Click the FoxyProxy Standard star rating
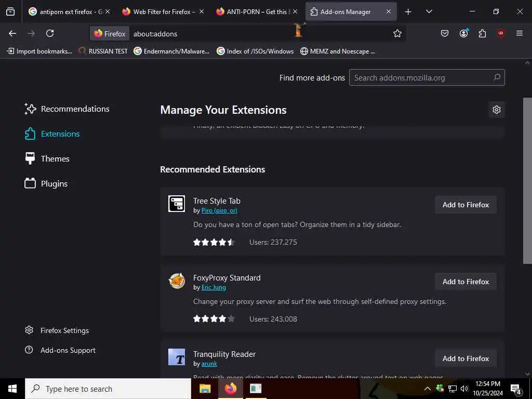This screenshot has width=532, height=399. click(x=214, y=319)
